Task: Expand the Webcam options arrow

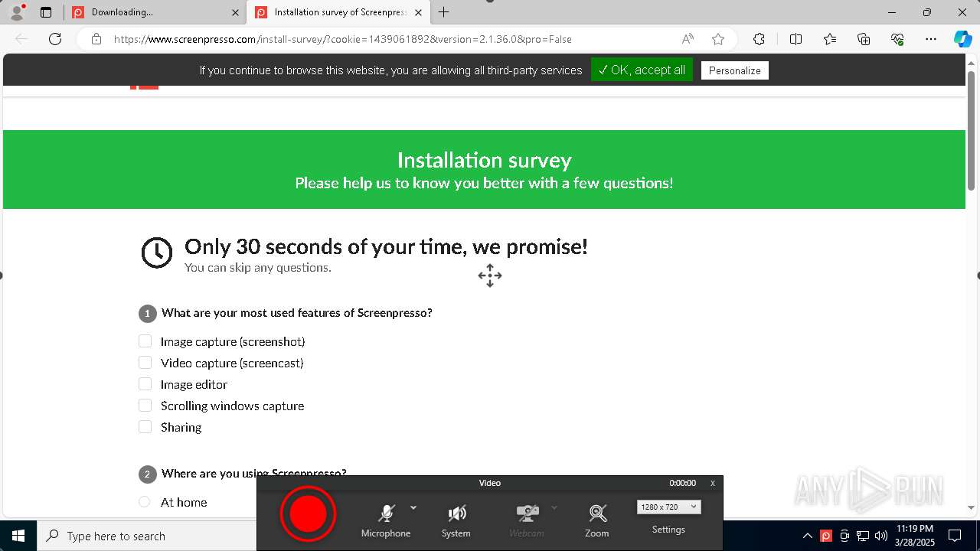Action: pos(554,507)
